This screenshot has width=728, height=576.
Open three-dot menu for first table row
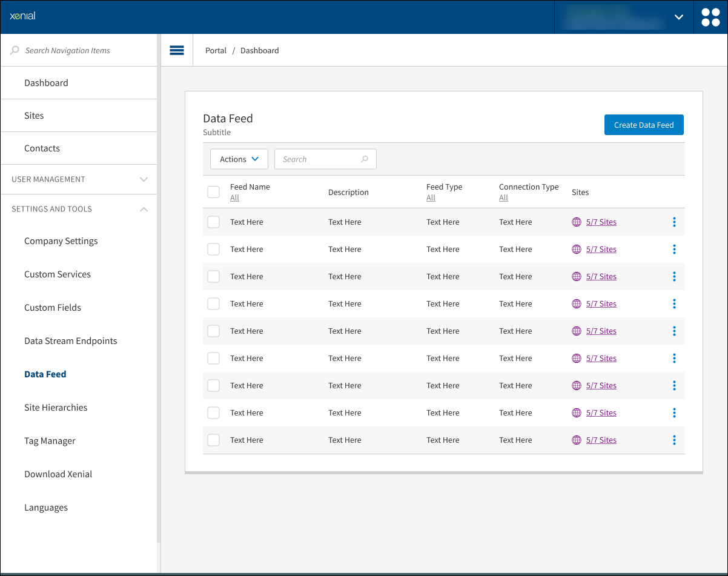(674, 222)
